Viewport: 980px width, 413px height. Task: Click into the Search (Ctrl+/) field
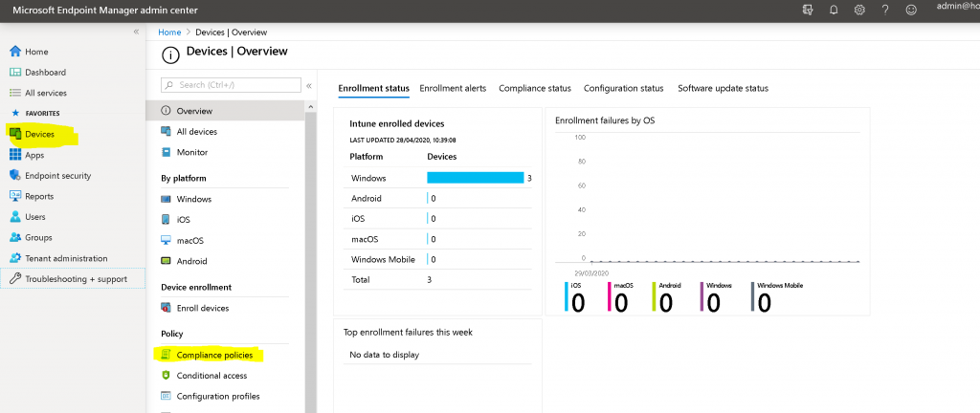[231, 85]
